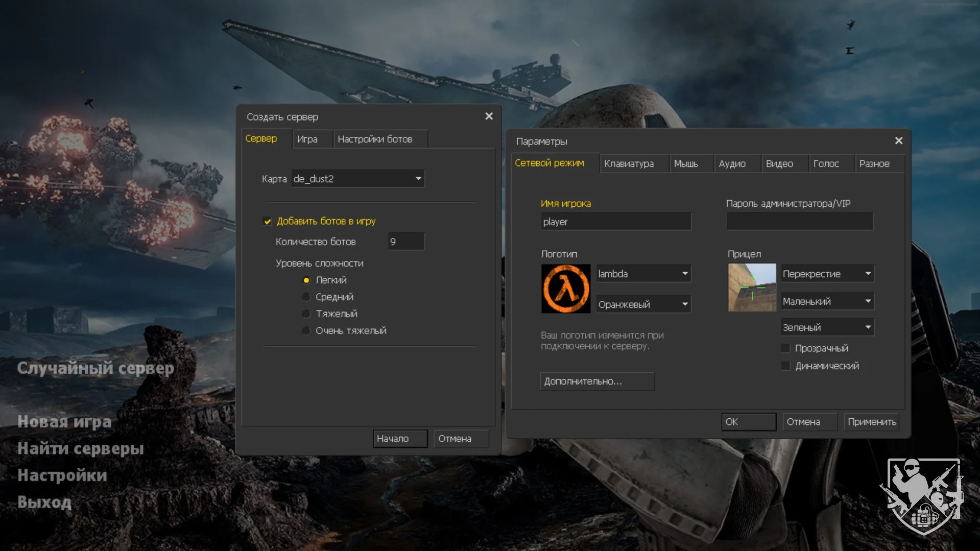
Task: Close the Создать сервер window
Action: tap(489, 116)
